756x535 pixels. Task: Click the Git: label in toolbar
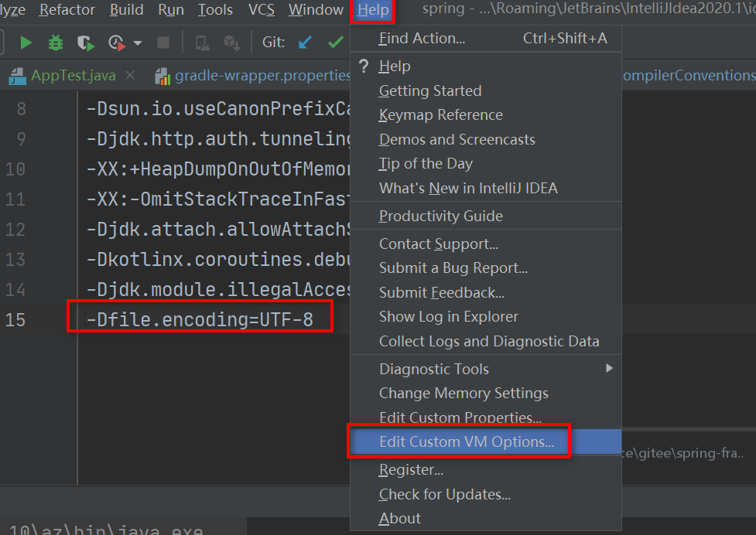pos(273,43)
